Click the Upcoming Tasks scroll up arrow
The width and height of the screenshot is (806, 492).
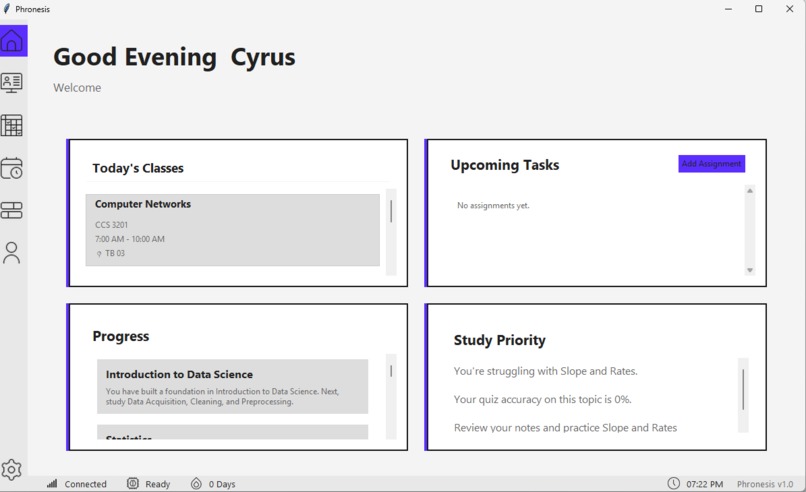(750, 191)
